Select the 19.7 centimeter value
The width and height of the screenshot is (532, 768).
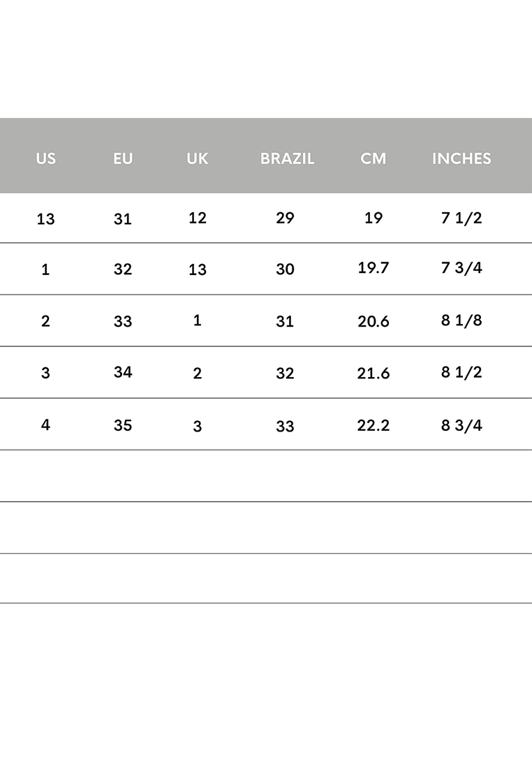pyautogui.click(x=374, y=267)
